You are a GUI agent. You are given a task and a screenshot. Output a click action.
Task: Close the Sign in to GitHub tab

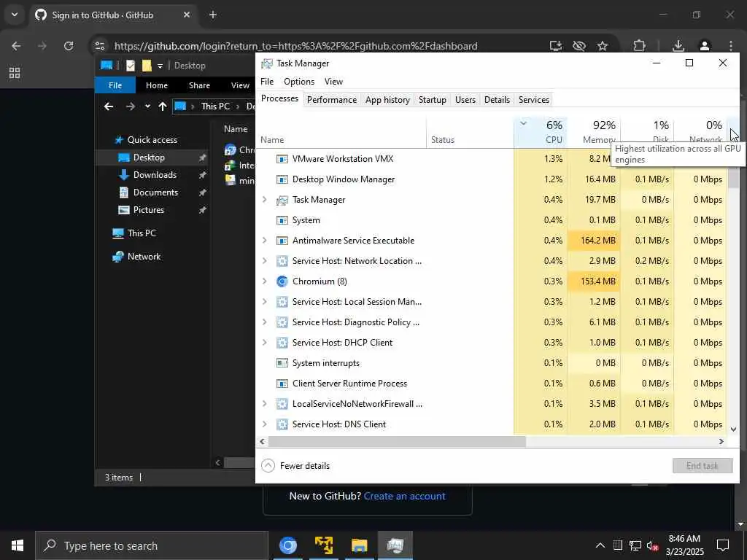[187, 15]
